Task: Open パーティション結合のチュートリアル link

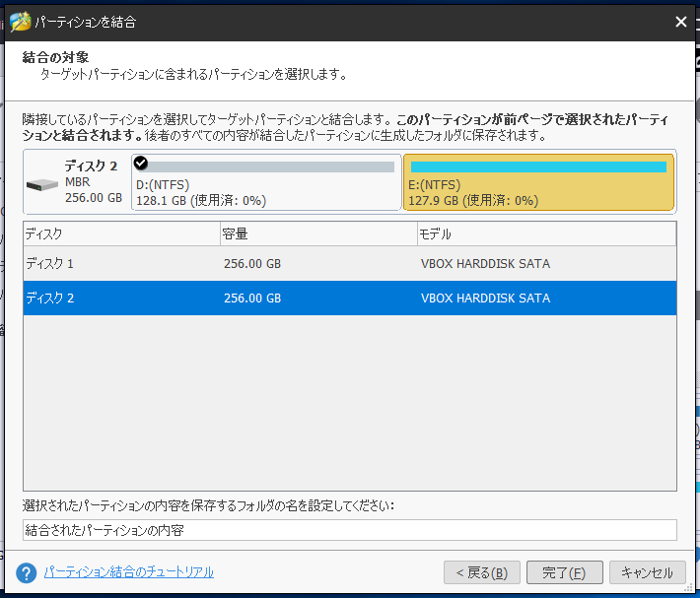Action: [x=129, y=572]
